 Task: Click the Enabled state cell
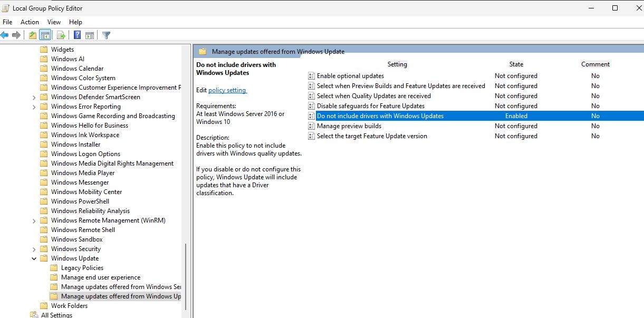516,116
